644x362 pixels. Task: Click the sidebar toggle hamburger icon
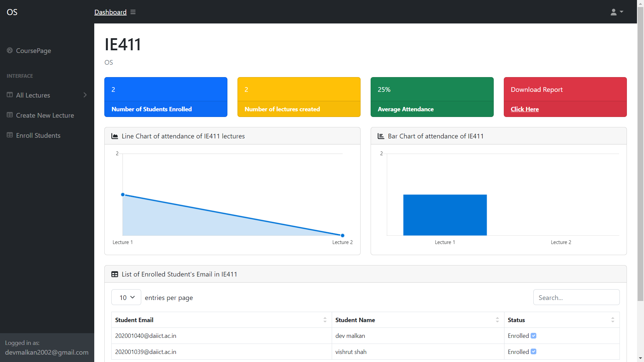(133, 12)
